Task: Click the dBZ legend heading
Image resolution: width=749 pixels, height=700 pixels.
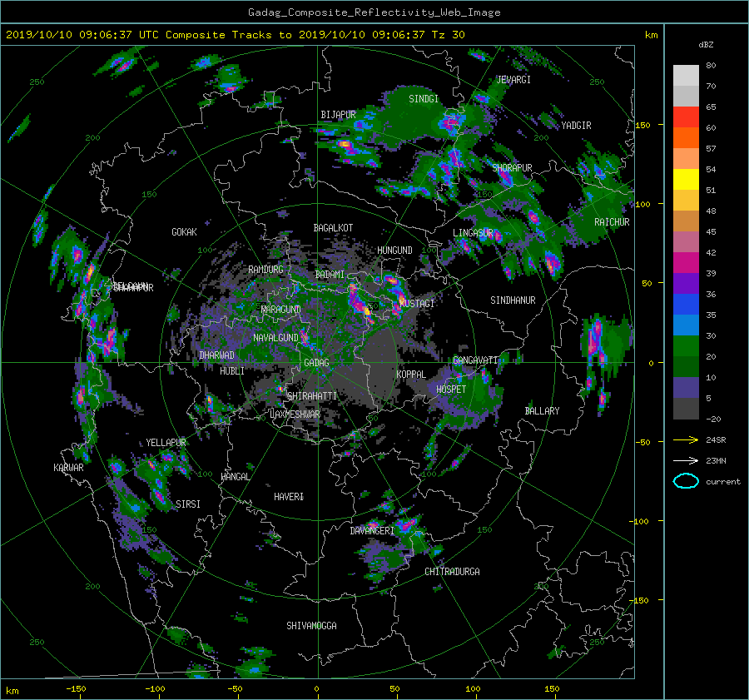Action: [x=706, y=45]
